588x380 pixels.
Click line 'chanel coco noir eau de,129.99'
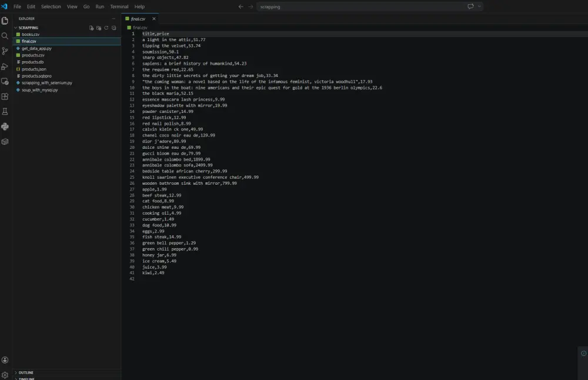[179, 135]
